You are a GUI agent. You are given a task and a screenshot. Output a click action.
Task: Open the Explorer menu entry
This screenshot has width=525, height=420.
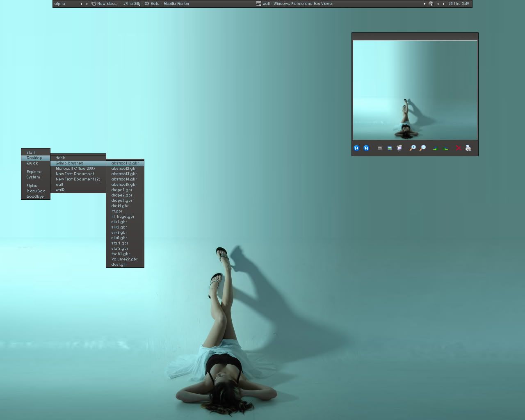[36, 172]
